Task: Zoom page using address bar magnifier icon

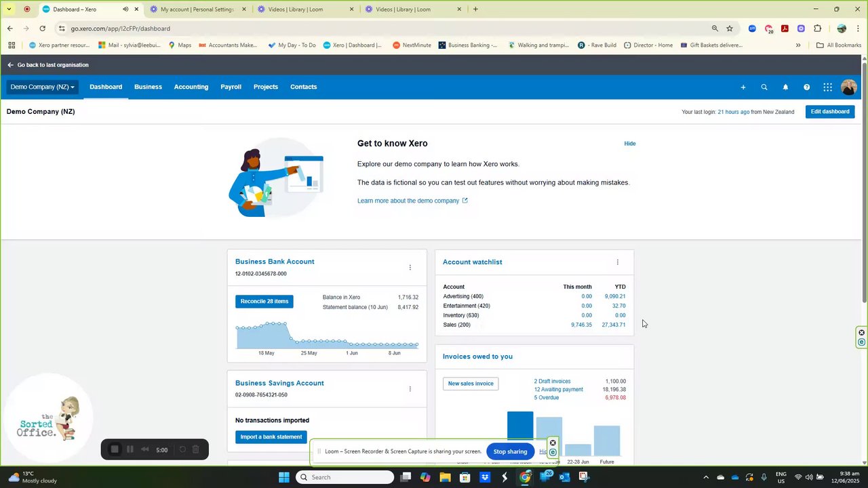Action: tap(715, 28)
